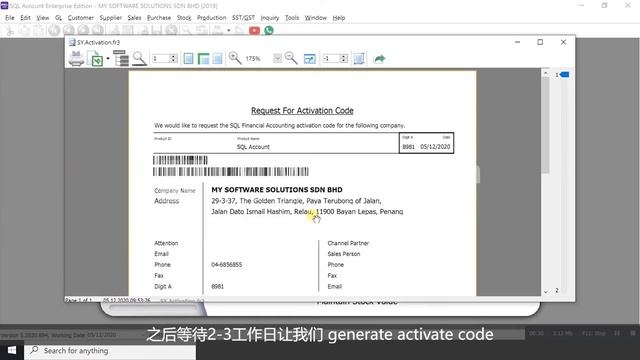Click the Windows Start button

click(12, 350)
